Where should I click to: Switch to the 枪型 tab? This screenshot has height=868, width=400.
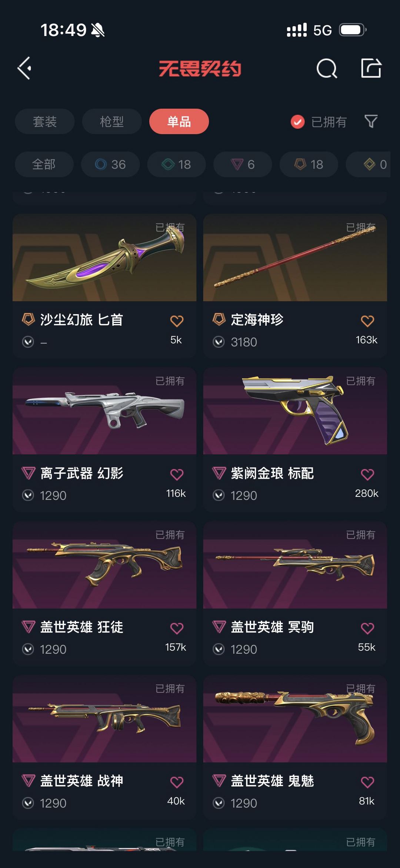click(x=112, y=122)
